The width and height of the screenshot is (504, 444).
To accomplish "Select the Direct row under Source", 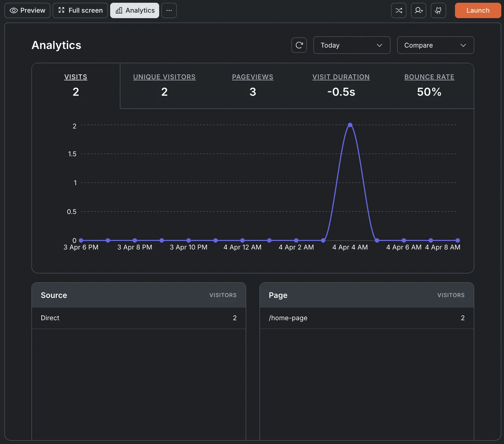I will pos(50,318).
